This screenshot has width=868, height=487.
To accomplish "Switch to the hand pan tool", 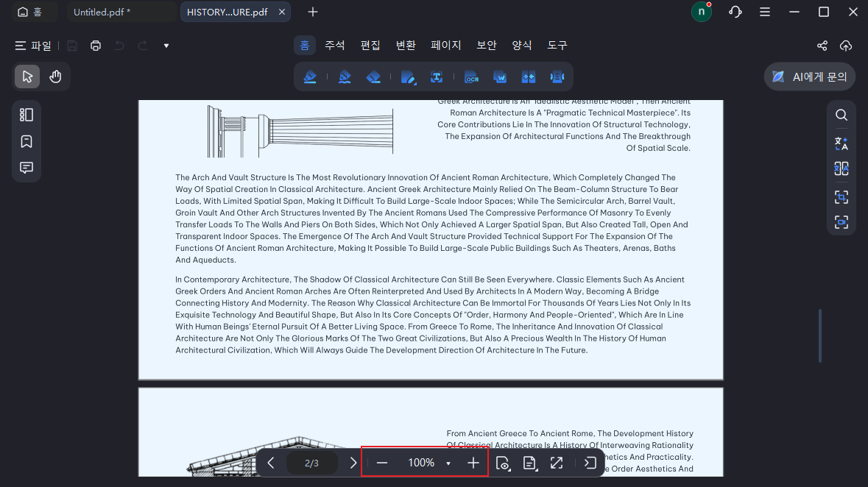I will (55, 77).
